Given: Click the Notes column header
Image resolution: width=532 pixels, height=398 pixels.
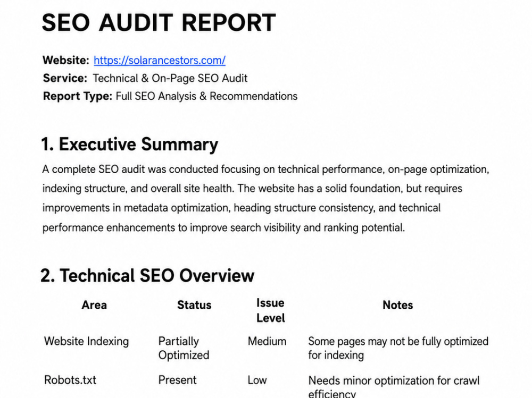Looking at the screenshot, I should pos(397,305).
